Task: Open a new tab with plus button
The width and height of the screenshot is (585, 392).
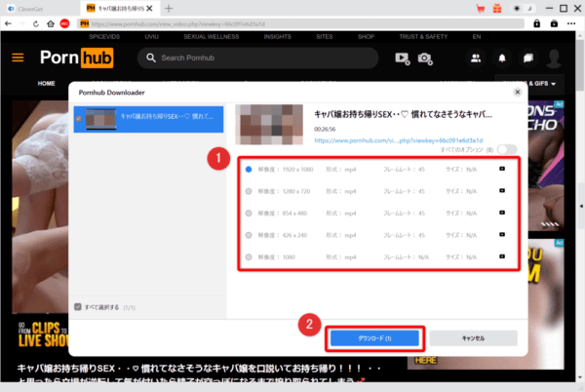Action: 169,8
